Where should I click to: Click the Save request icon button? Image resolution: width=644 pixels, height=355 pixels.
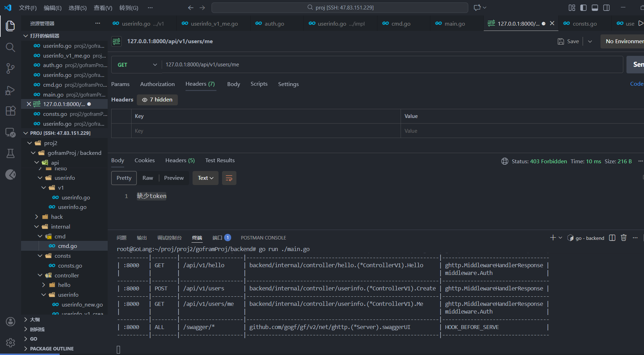pos(568,41)
